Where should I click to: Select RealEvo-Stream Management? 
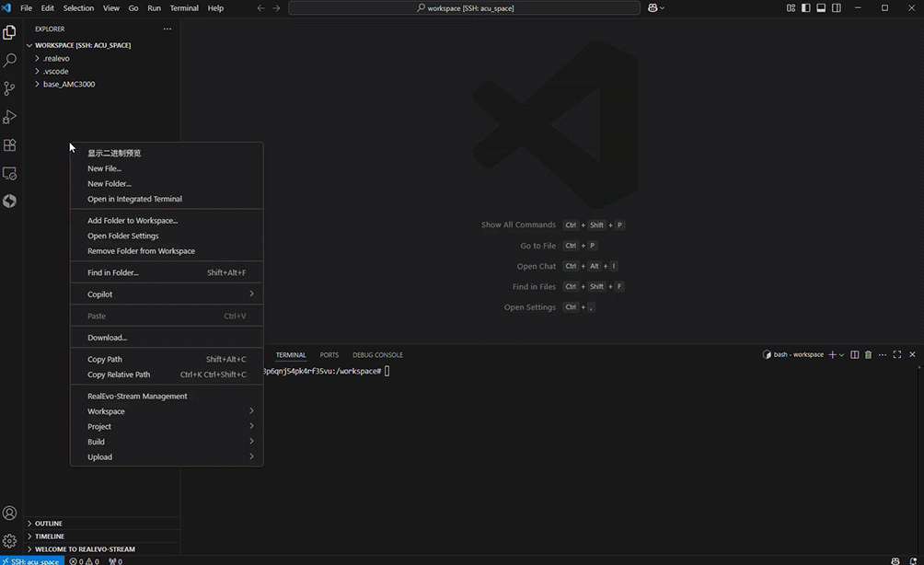point(167,397)
